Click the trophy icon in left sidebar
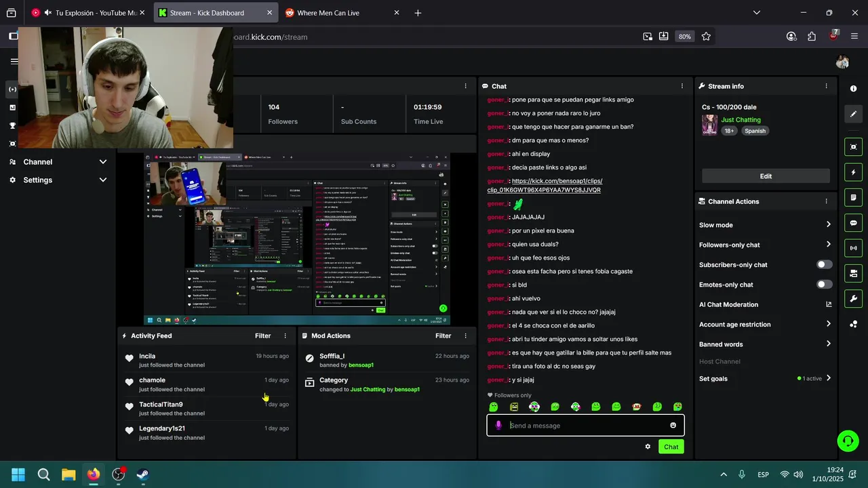Image resolution: width=868 pixels, height=488 pixels. [x=12, y=125]
